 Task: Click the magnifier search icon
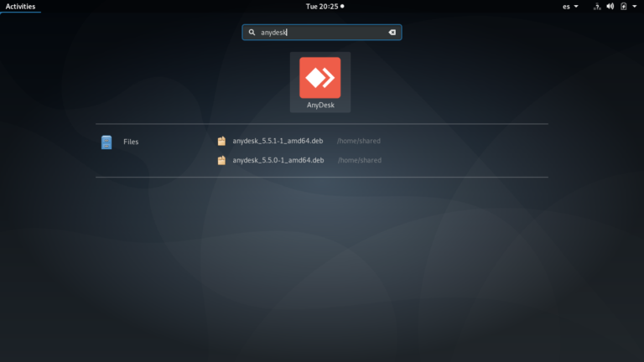252,33
